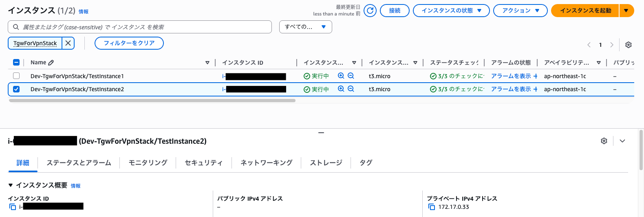Go to previous page arrow
644x217 pixels.
coord(589,45)
